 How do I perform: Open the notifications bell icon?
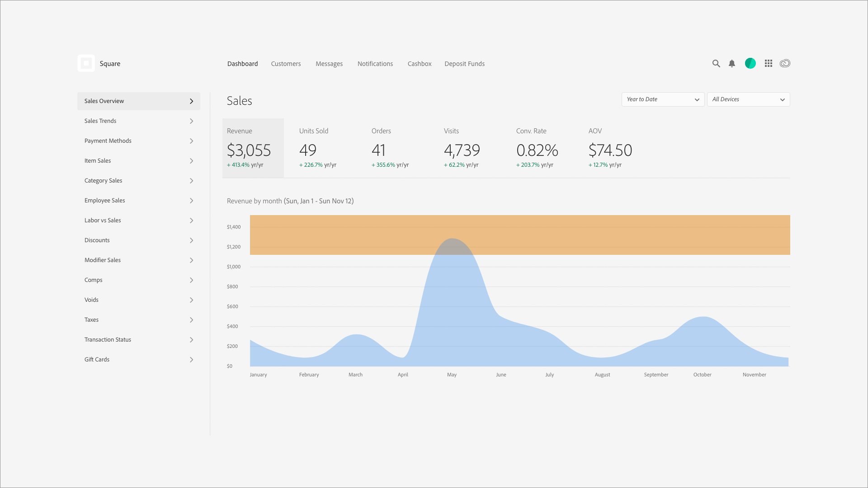pyautogui.click(x=732, y=64)
